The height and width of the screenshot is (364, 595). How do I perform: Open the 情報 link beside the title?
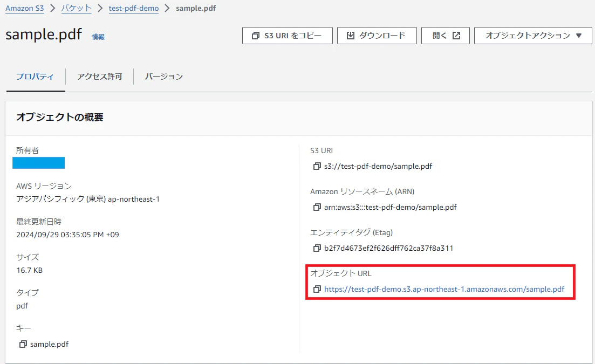point(98,37)
